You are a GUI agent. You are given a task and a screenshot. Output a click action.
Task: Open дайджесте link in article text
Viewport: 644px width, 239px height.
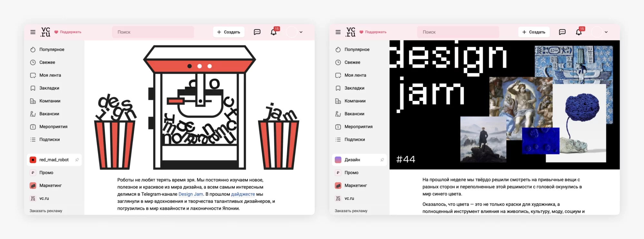tap(243, 194)
